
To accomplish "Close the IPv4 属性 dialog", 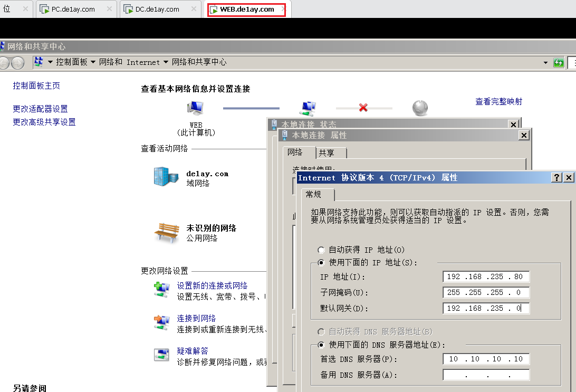I will click(x=569, y=178).
